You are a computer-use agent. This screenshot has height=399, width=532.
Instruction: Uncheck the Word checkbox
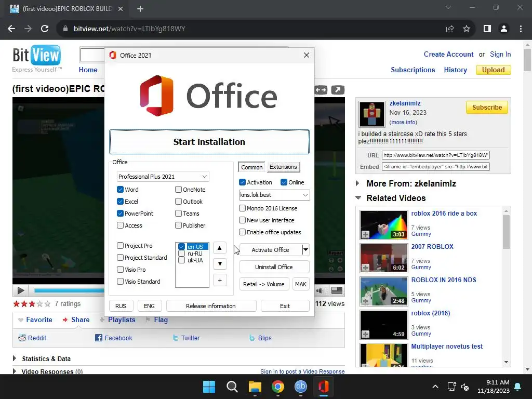point(120,189)
